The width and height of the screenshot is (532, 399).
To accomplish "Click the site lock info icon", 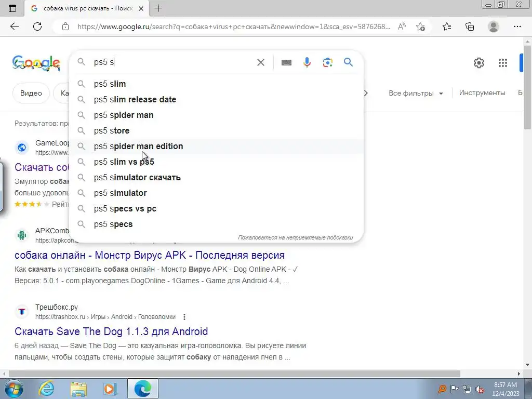I will click(x=65, y=26).
